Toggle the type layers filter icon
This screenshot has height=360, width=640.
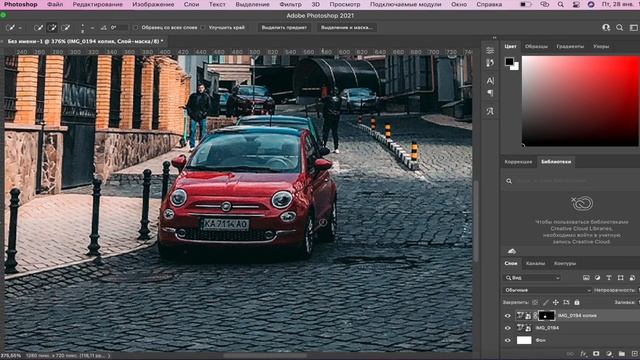pos(609,278)
